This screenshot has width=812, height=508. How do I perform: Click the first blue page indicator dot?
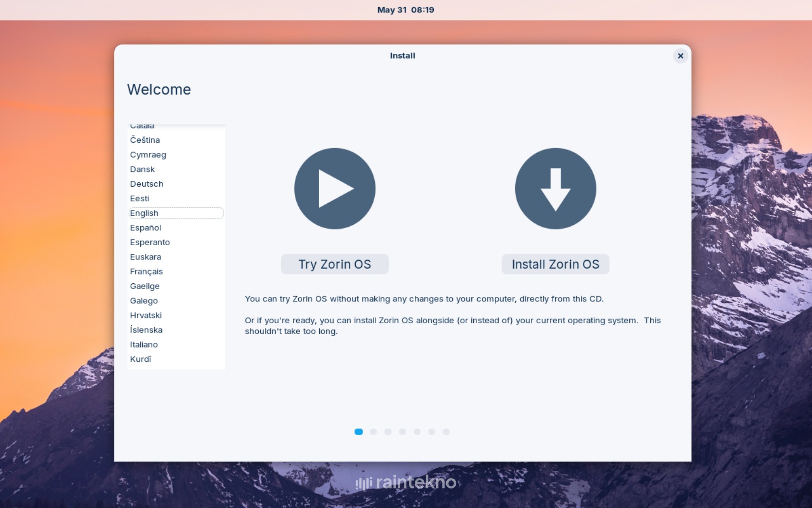[359, 432]
